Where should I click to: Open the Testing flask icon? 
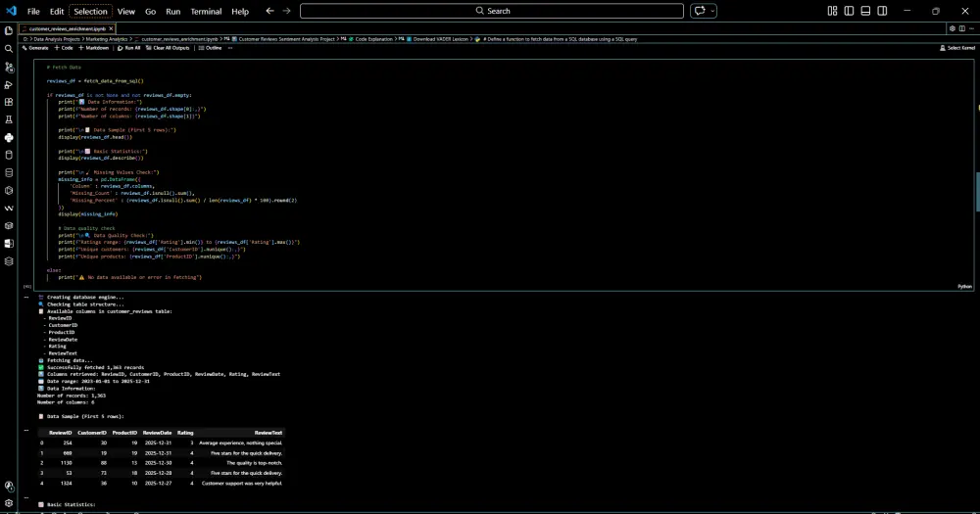click(9, 119)
